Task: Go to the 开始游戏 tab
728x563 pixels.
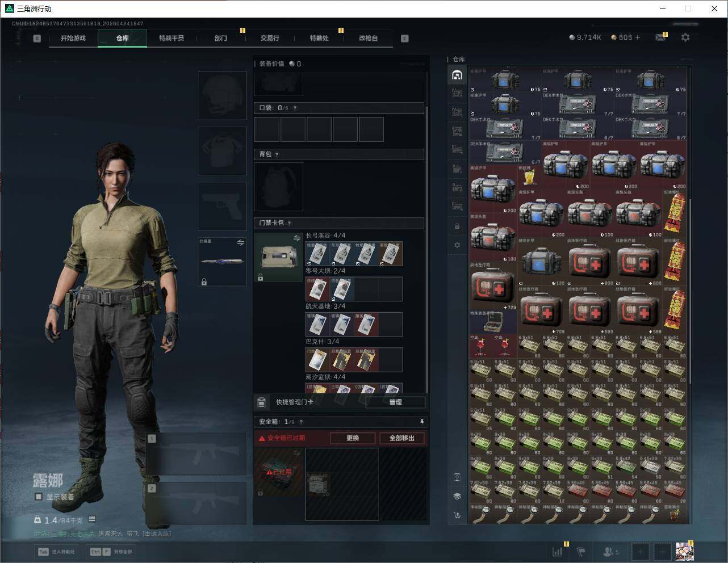Action: pos(73,38)
